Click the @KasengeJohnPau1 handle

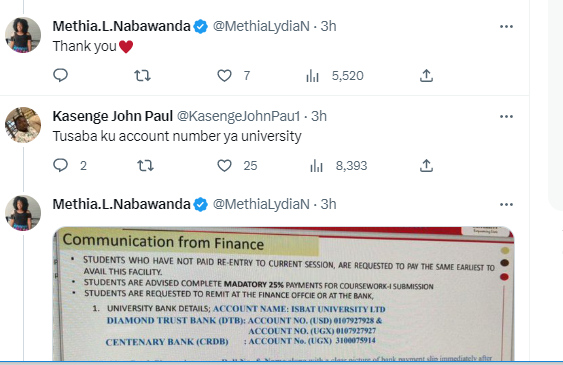pos(238,116)
